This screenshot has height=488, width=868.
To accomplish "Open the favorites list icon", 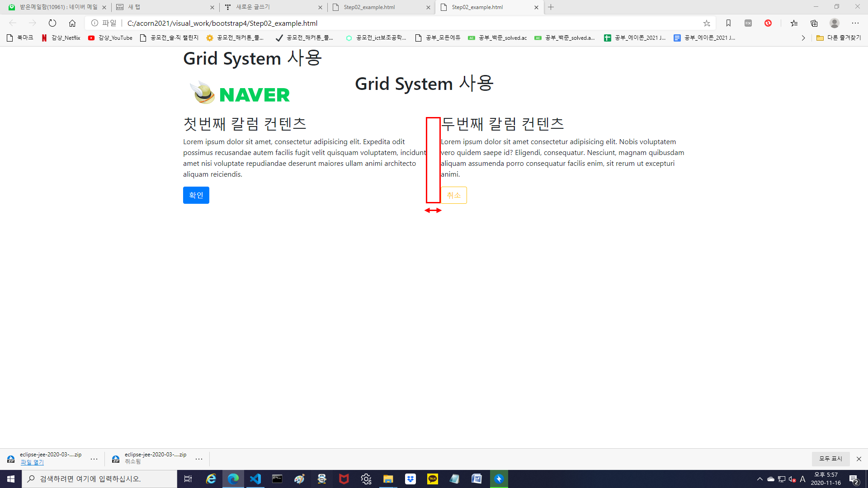I will coord(794,23).
